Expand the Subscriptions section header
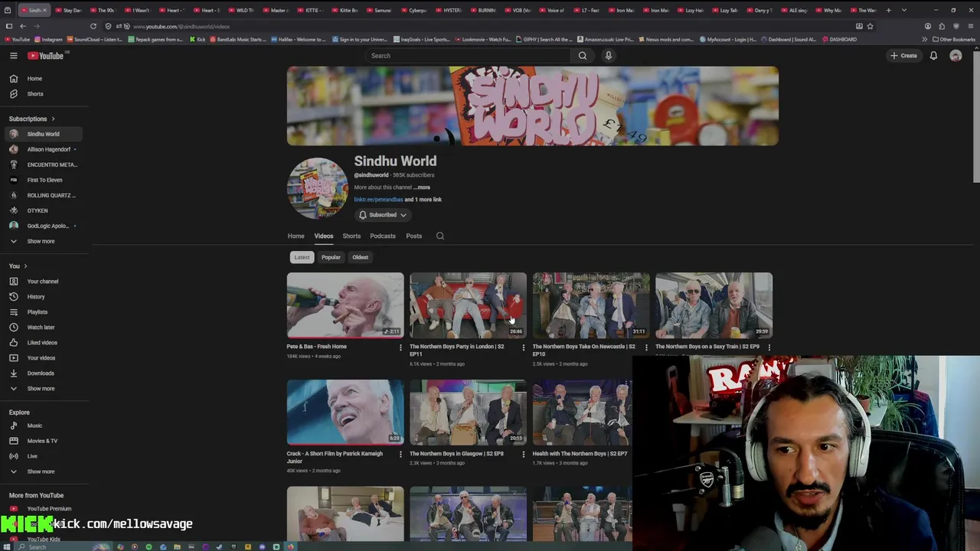 [32, 119]
